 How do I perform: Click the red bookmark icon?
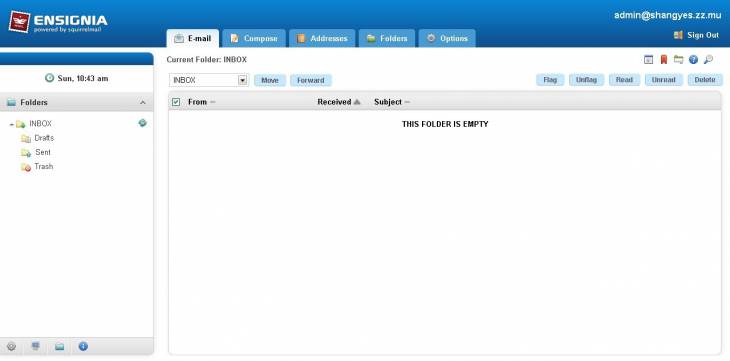coord(664,60)
